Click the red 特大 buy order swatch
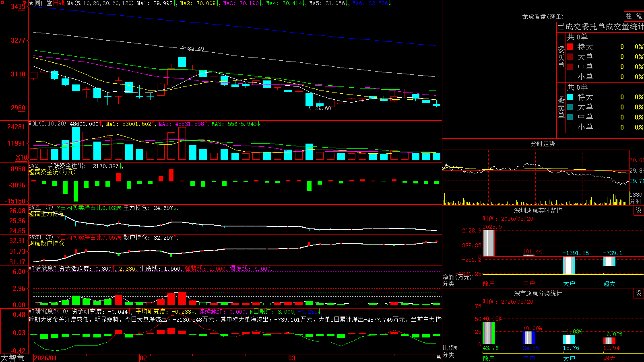This screenshot has width=644, height=362. [x=570, y=47]
